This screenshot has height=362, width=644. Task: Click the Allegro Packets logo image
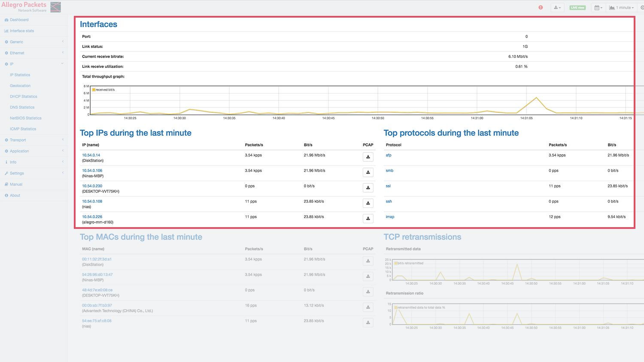click(55, 7)
